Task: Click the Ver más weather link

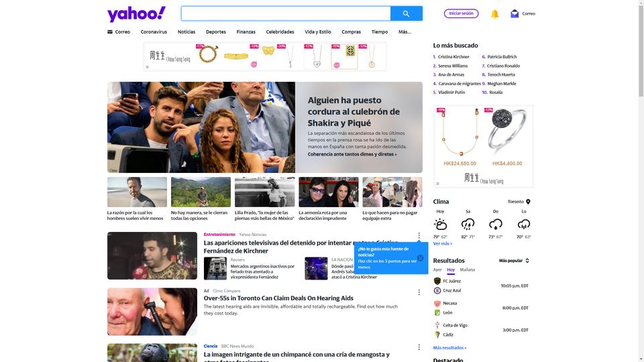Action: click(442, 243)
